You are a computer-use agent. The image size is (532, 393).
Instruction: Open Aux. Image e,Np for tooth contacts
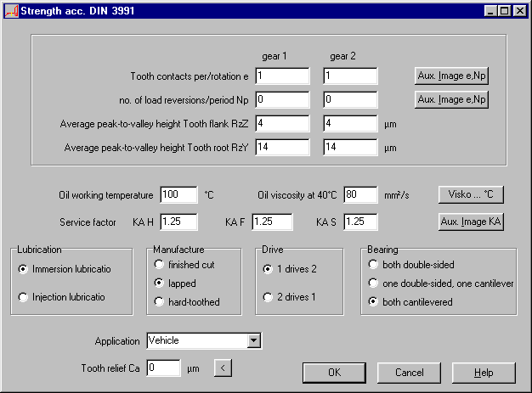click(452, 76)
